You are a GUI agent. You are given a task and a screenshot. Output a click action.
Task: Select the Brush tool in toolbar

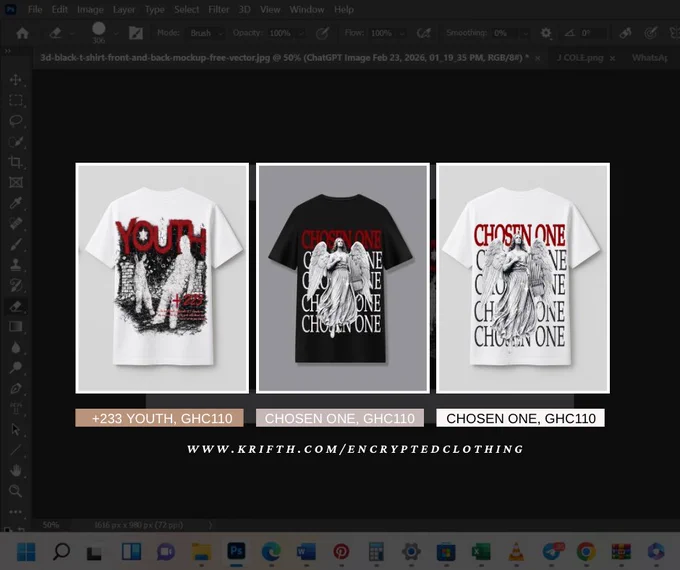16,244
